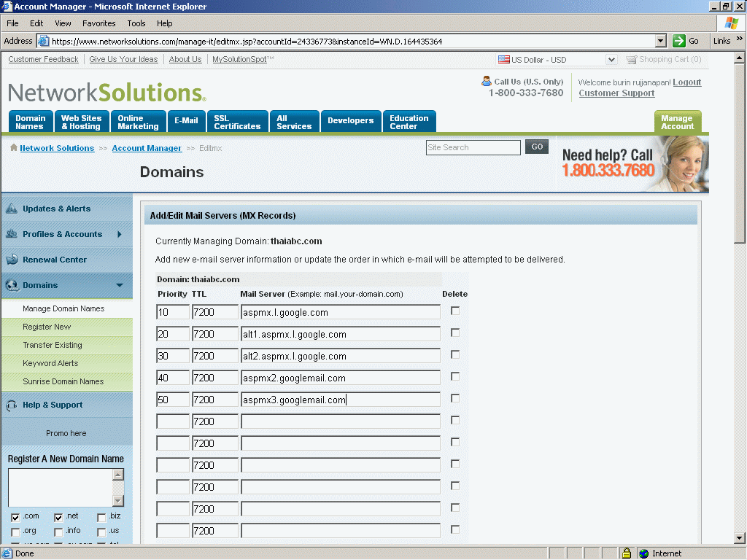Uncheck the .net domain extension checkbox

pyautogui.click(x=59, y=517)
